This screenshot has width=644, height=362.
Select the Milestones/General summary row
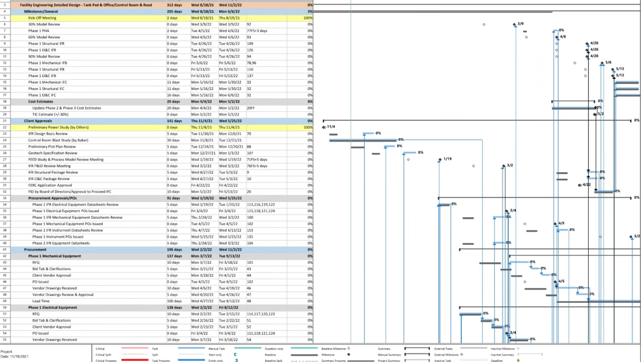coord(41,11)
